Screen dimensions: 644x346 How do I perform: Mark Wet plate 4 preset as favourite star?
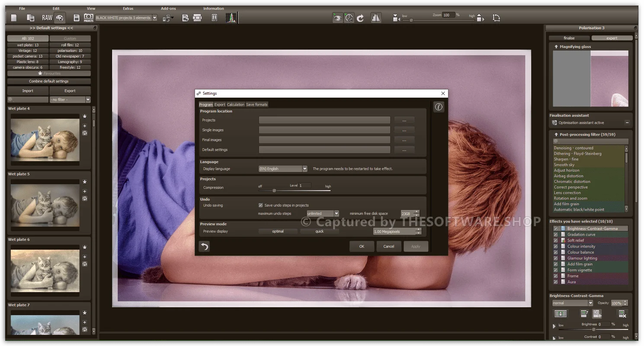(85, 116)
